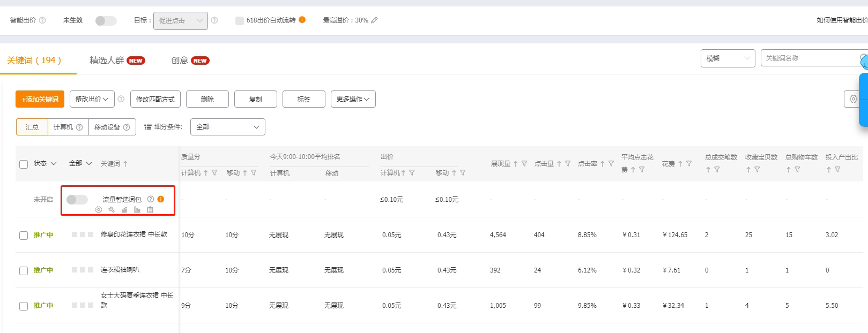Check the 修身印花连衣裙 中长款 row checkbox

[x=24, y=236]
